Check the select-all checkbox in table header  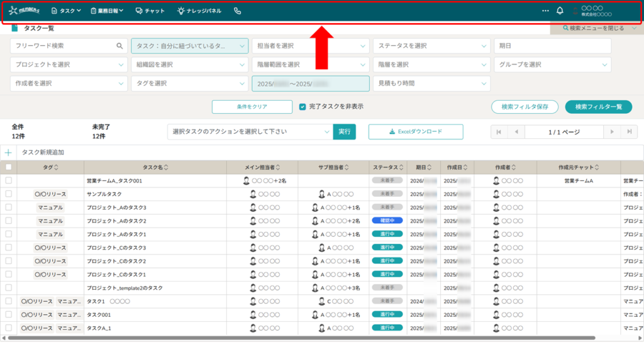(x=8, y=167)
